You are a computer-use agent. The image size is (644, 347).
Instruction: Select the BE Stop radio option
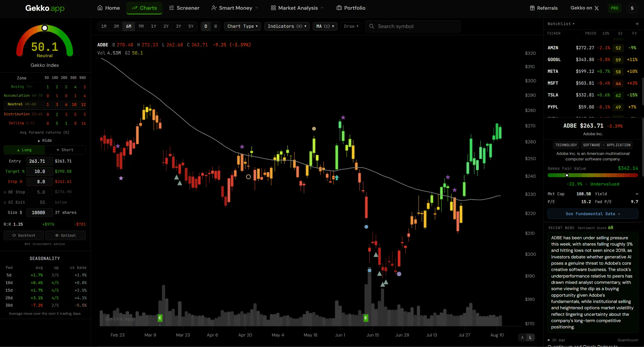coord(5,192)
